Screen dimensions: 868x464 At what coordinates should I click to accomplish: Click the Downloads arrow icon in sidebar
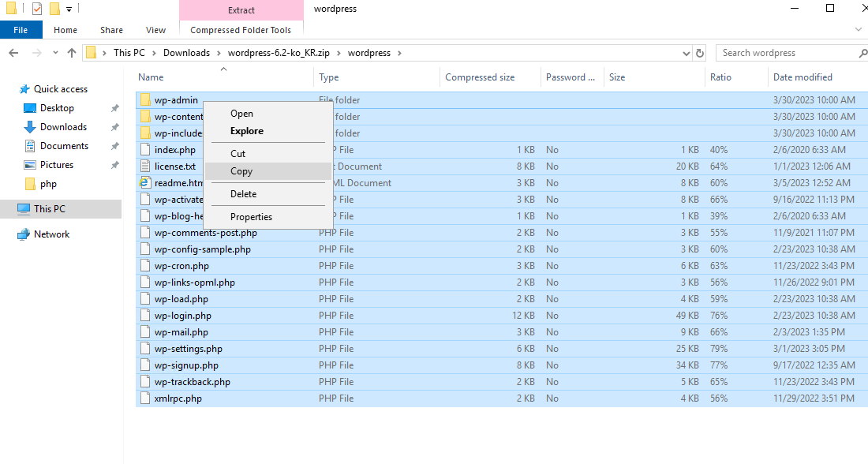(x=30, y=127)
